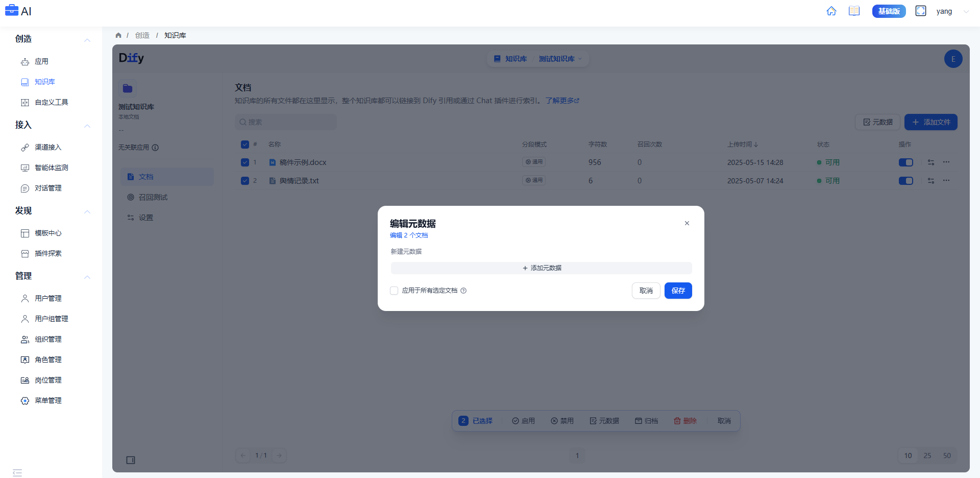Select the 设置 tab in Dify panel
This screenshot has height=478, width=980.
click(x=167, y=218)
